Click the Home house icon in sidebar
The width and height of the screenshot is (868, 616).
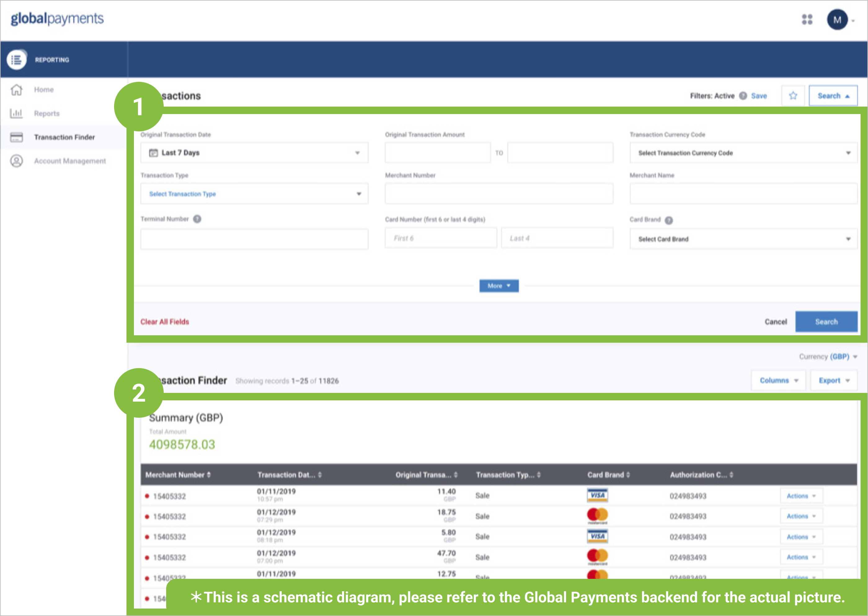coord(16,90)
